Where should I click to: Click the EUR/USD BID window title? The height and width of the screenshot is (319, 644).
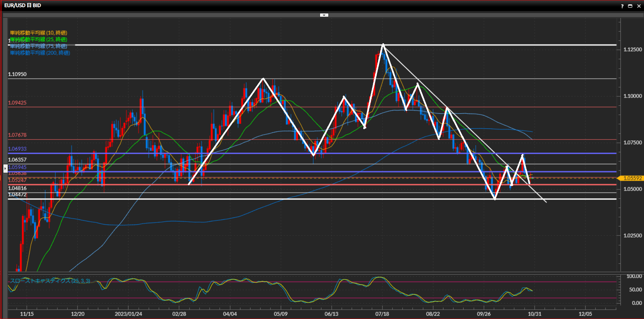(x=22, y=5)
